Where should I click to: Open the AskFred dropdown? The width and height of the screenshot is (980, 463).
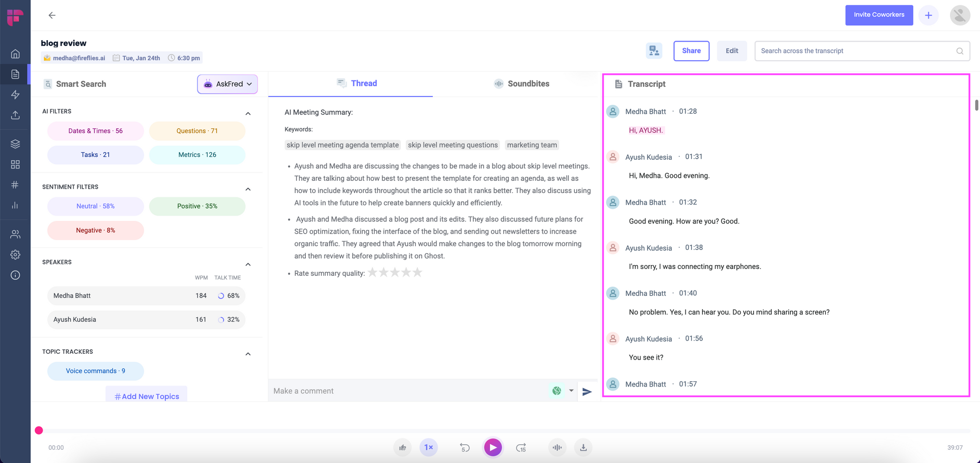[x=227, y=84]
